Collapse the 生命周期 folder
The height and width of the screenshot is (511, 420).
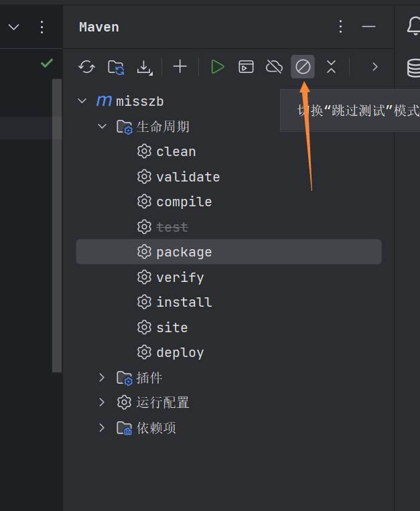click(102, 126)
